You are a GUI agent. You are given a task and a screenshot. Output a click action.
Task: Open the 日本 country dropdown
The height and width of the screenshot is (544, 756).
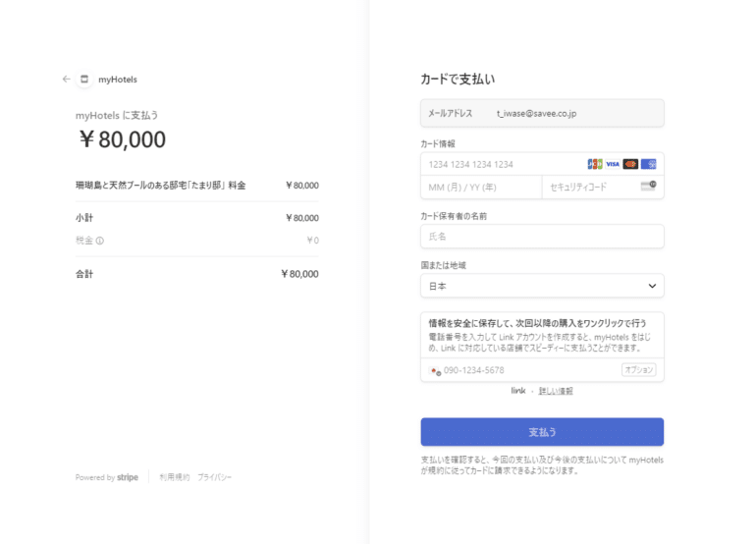[x=542, y=286]
